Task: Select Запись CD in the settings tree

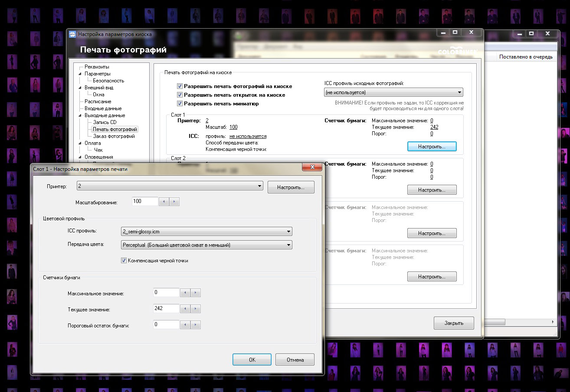Action: [x=105, y=122]
